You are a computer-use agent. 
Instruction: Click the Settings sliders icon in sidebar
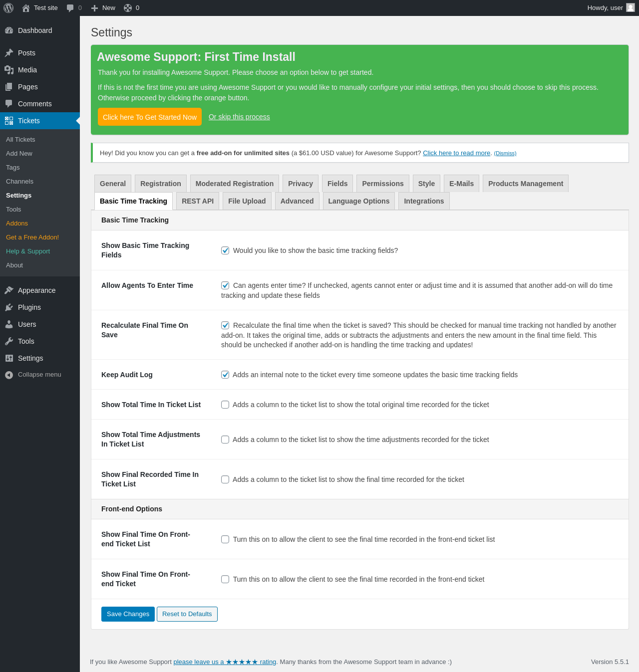pos(9,358)
